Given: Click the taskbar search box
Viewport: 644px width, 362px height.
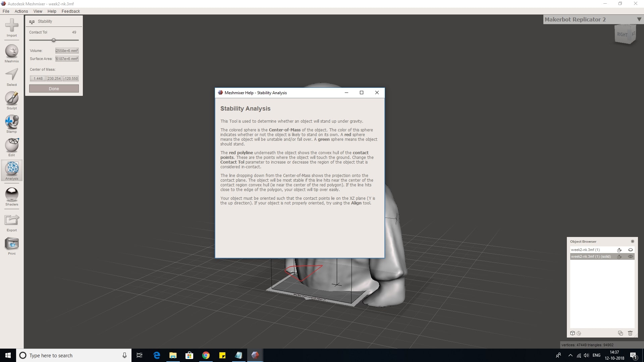Looking at the screenshot, I should 74,355.
